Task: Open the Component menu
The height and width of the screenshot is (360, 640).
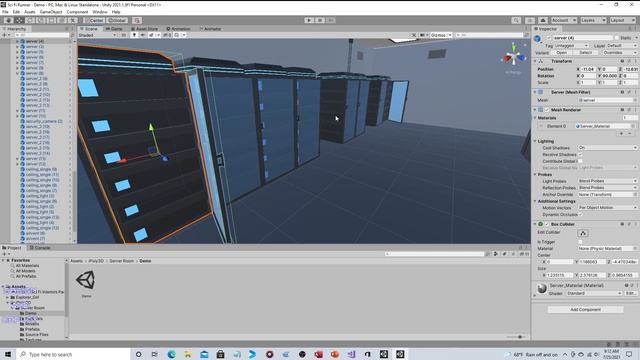Action: click(x=77, y=12)
